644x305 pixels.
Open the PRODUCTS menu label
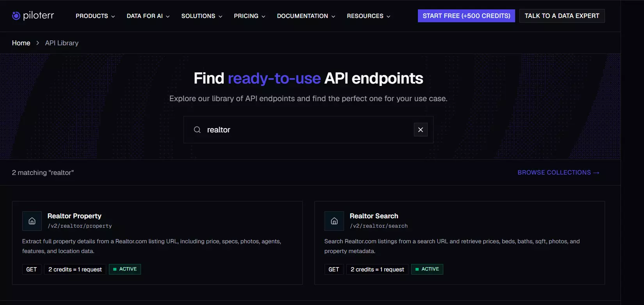point(92,16)
